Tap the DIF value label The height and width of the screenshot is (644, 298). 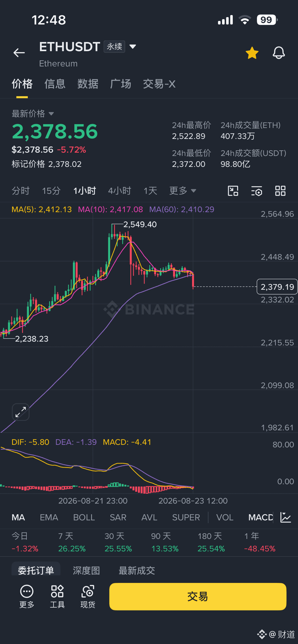click(x=30, y=442)
